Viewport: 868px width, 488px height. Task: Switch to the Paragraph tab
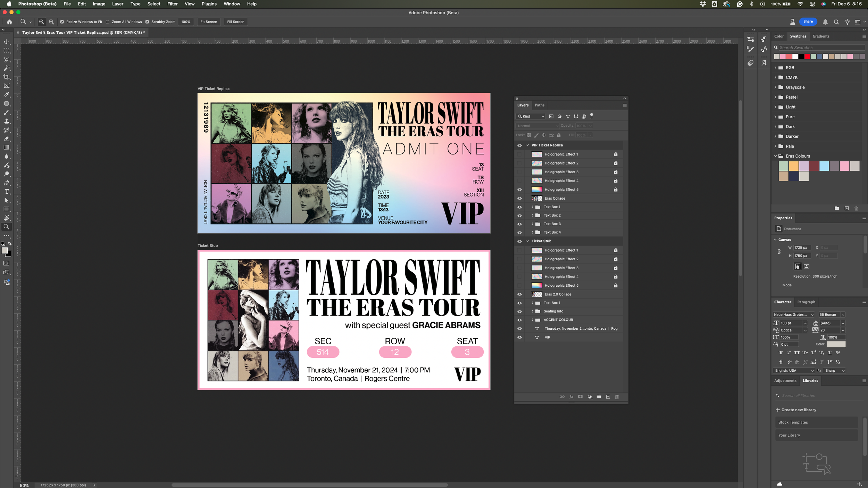(806, 302)
